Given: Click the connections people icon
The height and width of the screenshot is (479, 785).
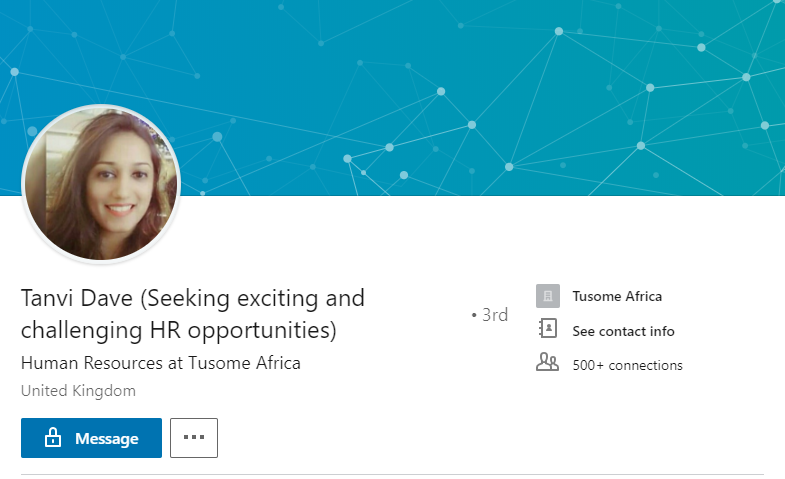Looking at the screenshot, I should (547, 363).
